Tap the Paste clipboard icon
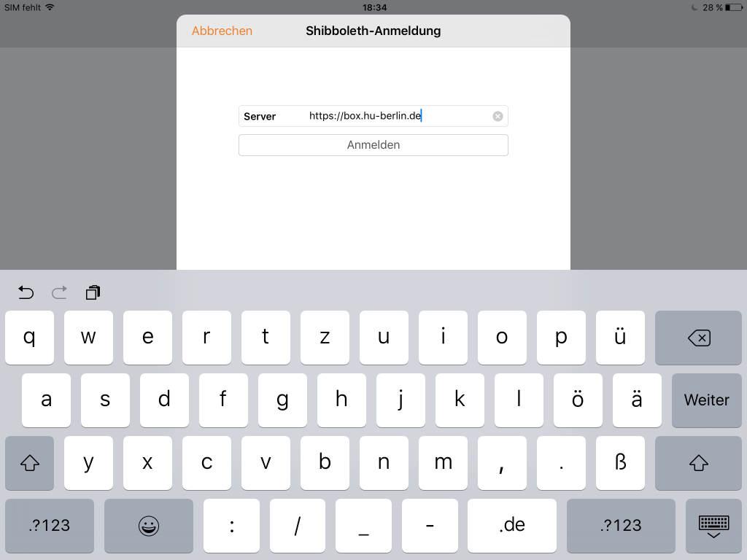The width and height of the screenshot is (747, 560). coord(92,292)
